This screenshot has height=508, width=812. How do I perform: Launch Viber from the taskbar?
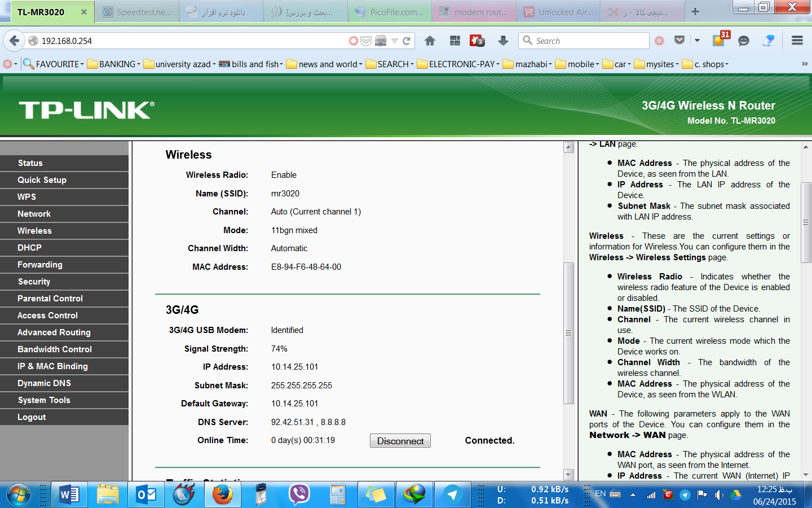click(299, 495)
